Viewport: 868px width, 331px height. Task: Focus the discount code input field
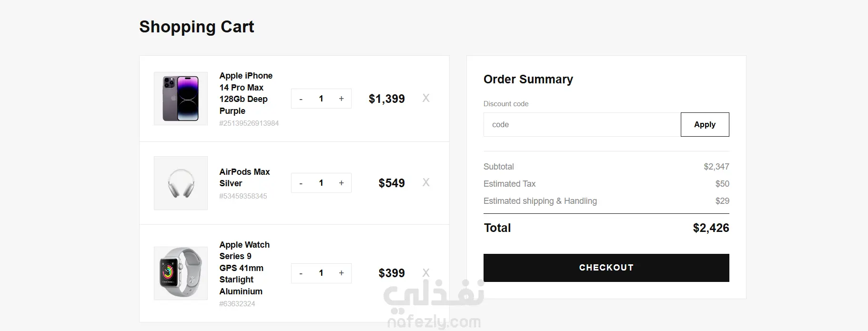tap(582, 124)
